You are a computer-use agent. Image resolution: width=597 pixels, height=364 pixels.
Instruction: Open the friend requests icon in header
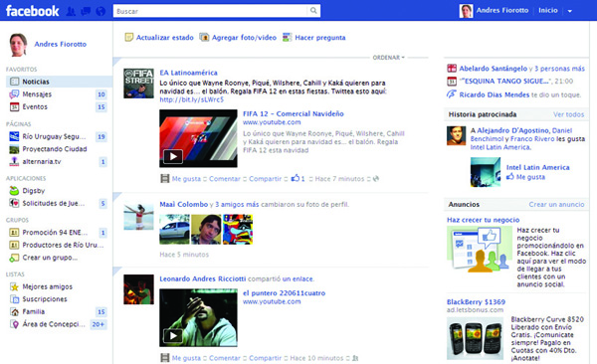coord(71,11)
